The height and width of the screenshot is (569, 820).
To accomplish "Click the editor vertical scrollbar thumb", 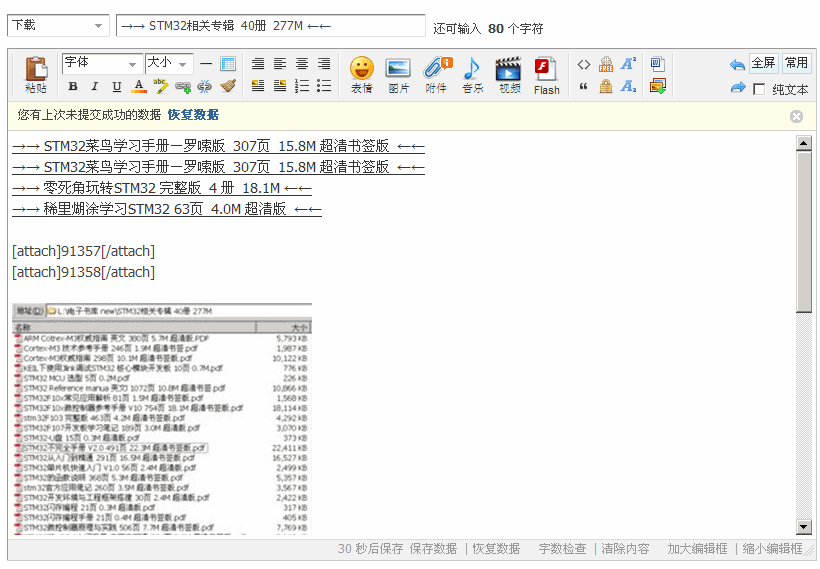I will [x=803, y=232].
